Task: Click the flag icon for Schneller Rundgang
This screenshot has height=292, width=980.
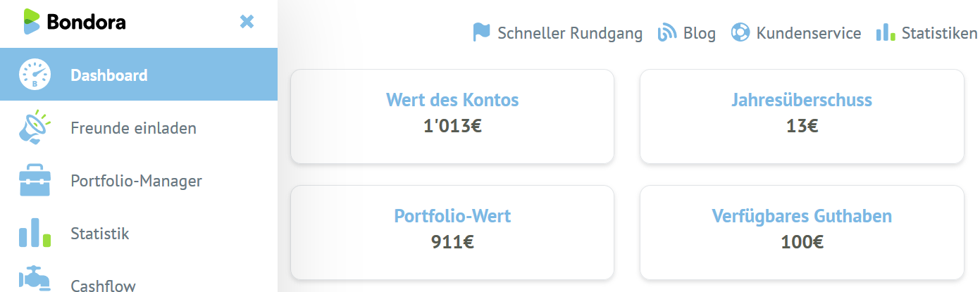Action: [x=481, y=32]
